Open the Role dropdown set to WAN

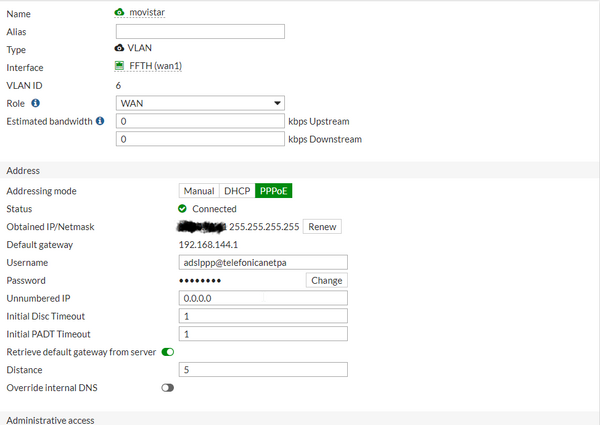coord(201,103)
